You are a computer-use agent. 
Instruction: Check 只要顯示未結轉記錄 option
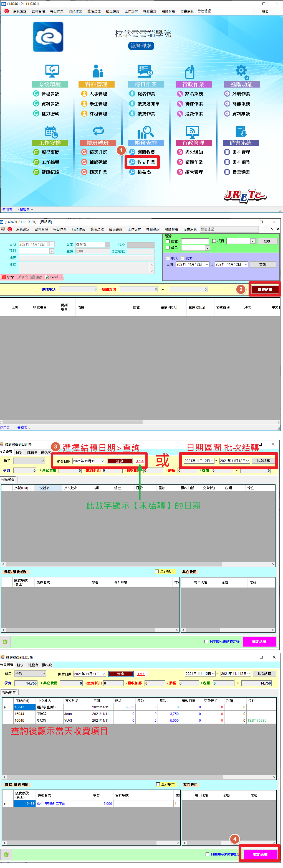point(206,641)
